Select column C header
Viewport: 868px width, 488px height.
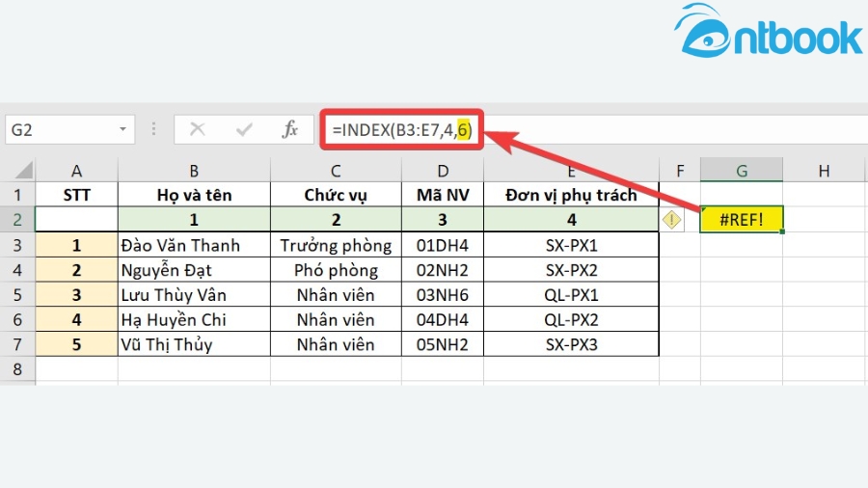336,171
